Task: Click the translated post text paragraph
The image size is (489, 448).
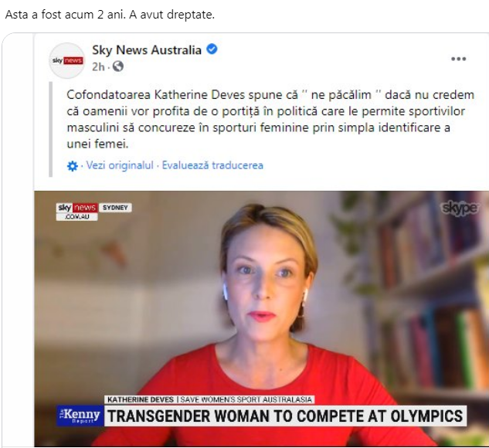Action: coord(270,119)
